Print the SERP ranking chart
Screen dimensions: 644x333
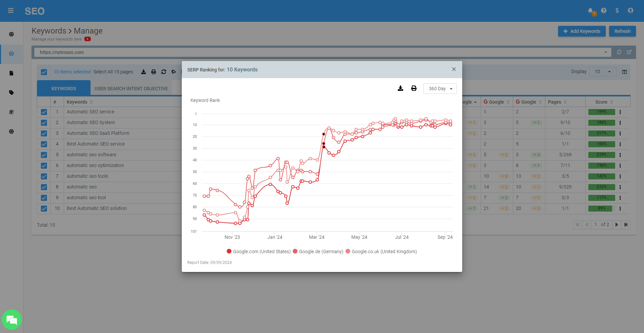[x=414, y=88]
